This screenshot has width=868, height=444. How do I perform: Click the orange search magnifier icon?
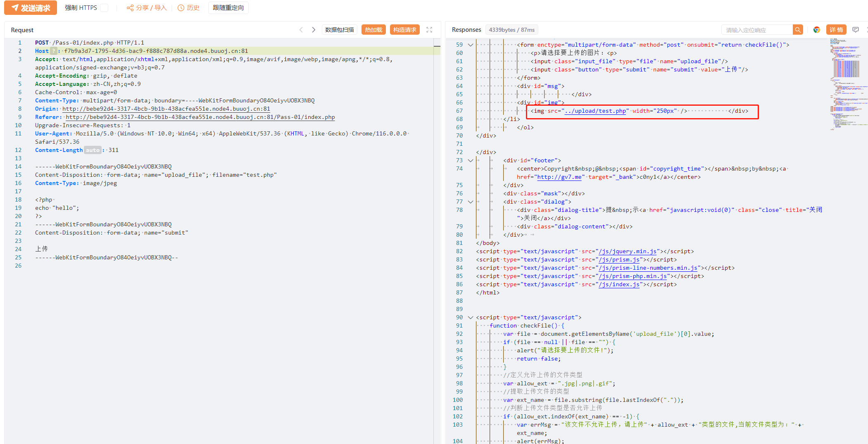[798, 30]
